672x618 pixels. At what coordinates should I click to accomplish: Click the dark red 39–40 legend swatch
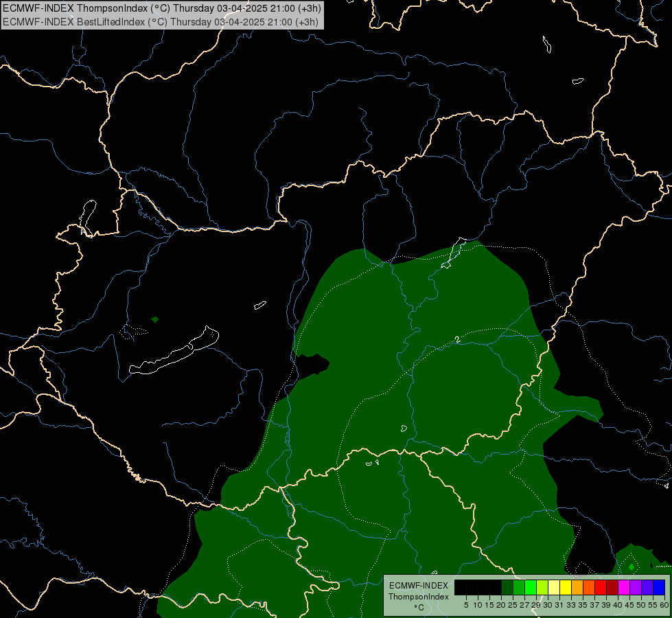612,587
